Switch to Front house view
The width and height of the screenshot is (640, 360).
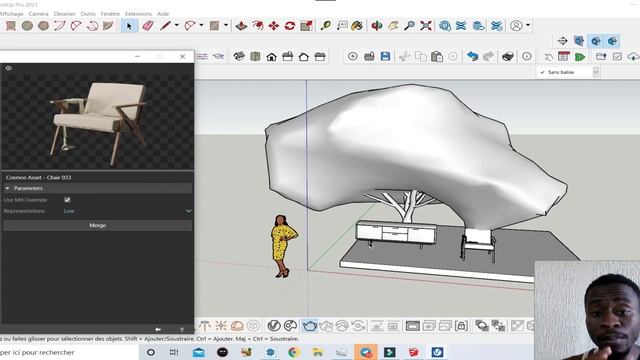coord(271,57)
